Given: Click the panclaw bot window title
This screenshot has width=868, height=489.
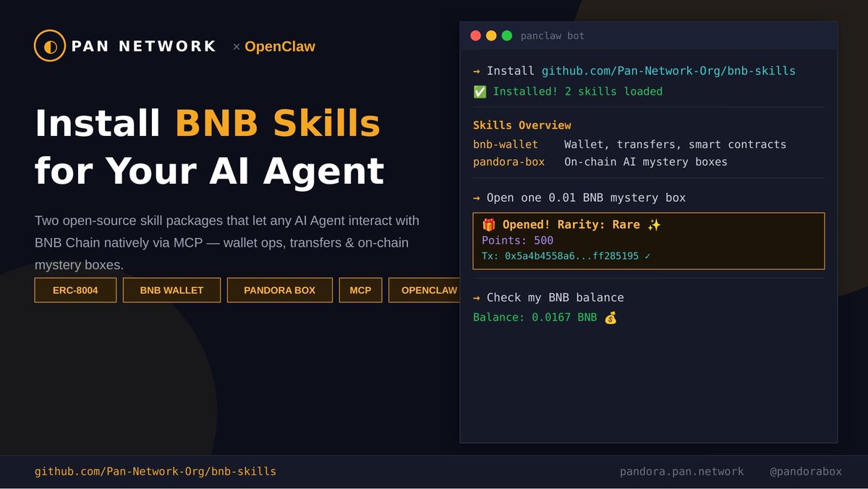Looking at the screenshot, I should 553,35.
